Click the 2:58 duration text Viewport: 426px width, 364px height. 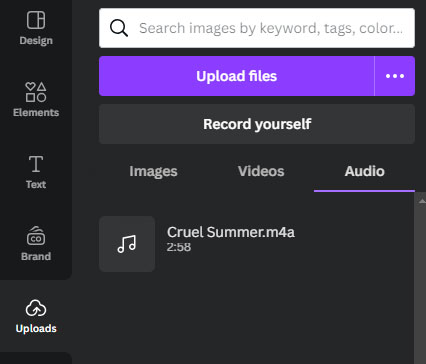(x=179, y=247)
